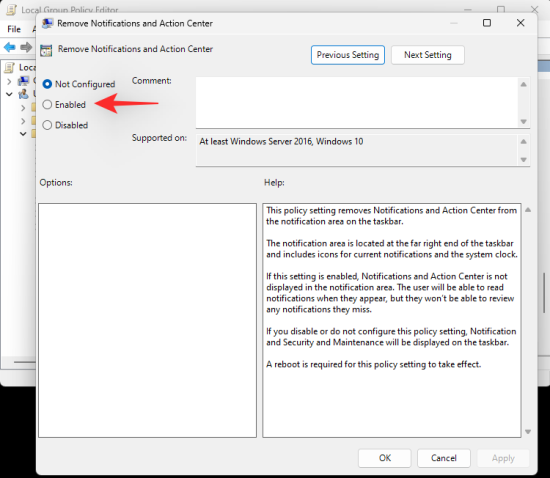Image resolution: width=550 pixels, height=478 pixels.
Task: Open File menu in Group Policy Editor
Action: click(14, 29)
